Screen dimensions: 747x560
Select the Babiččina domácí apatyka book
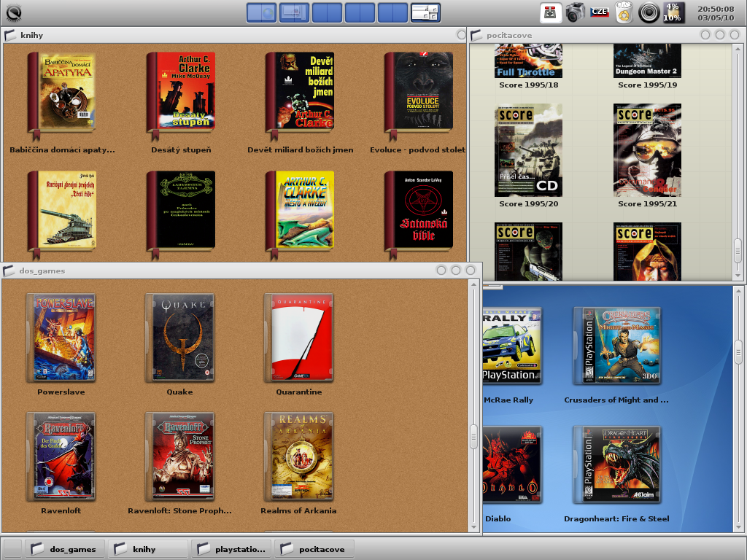62,96
